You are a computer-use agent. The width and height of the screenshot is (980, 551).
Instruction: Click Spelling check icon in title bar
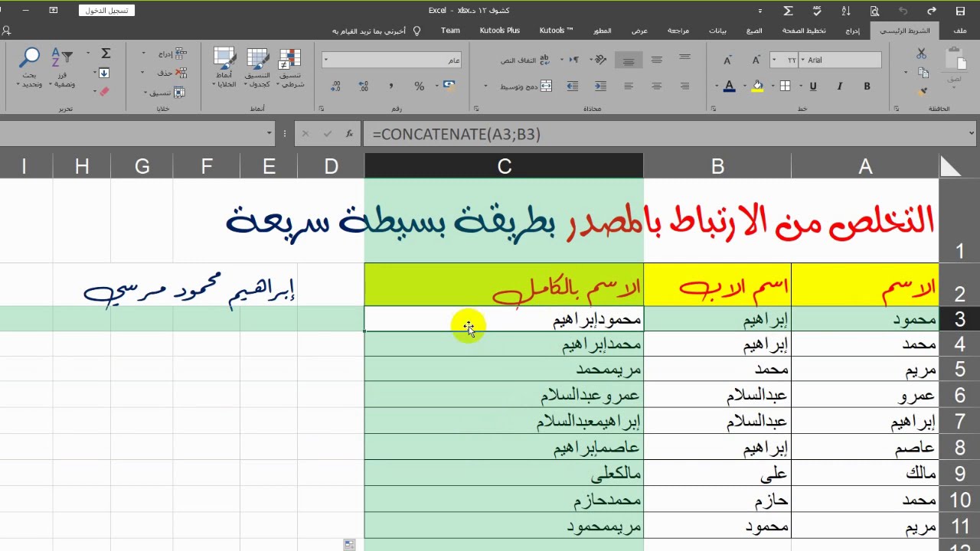pyautogui.click(x=816, y=11)
